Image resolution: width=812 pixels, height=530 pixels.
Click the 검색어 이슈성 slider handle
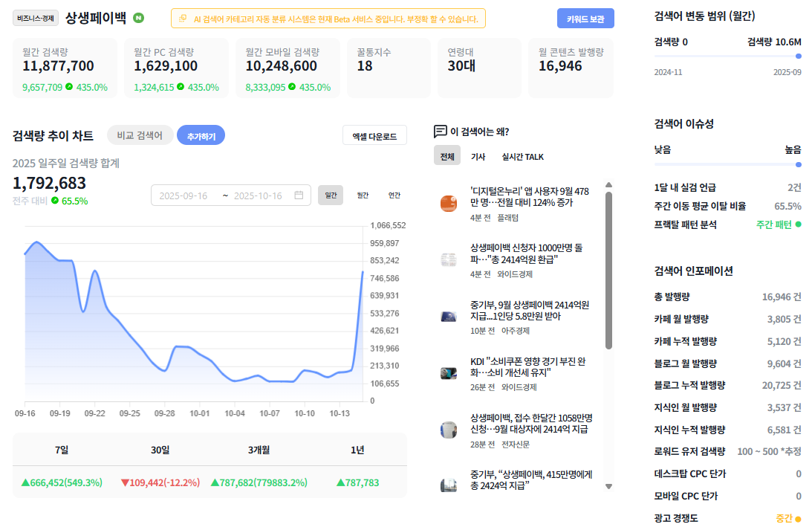799,165
